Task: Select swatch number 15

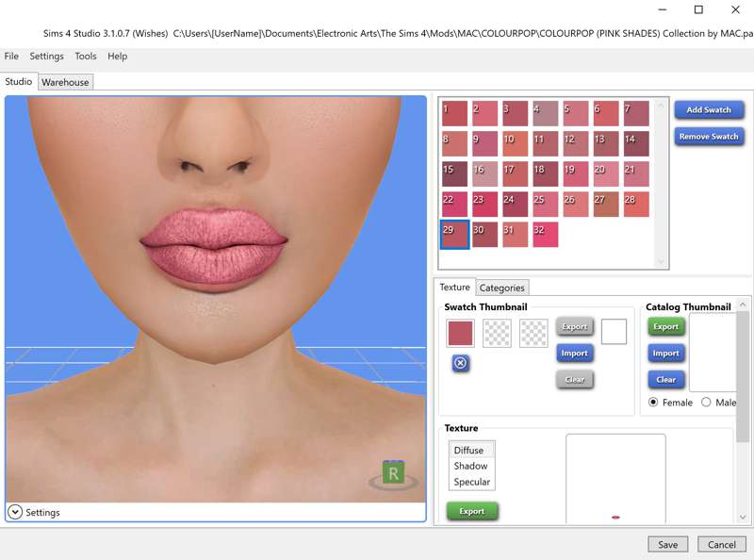Action: 454,173
